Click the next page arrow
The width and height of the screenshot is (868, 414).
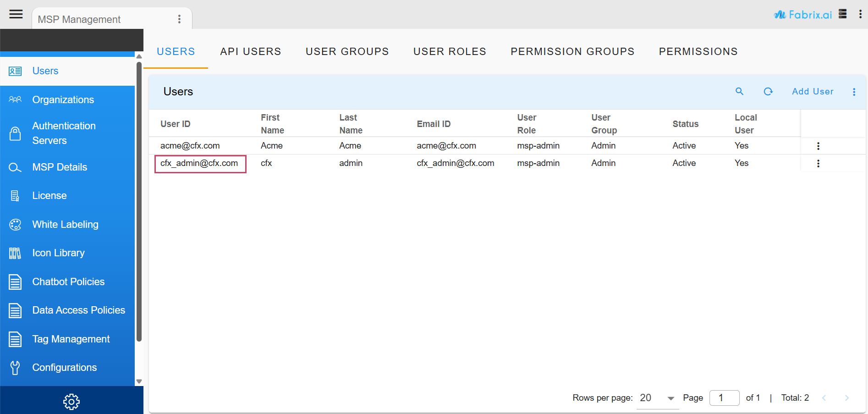tap(846, 397)
